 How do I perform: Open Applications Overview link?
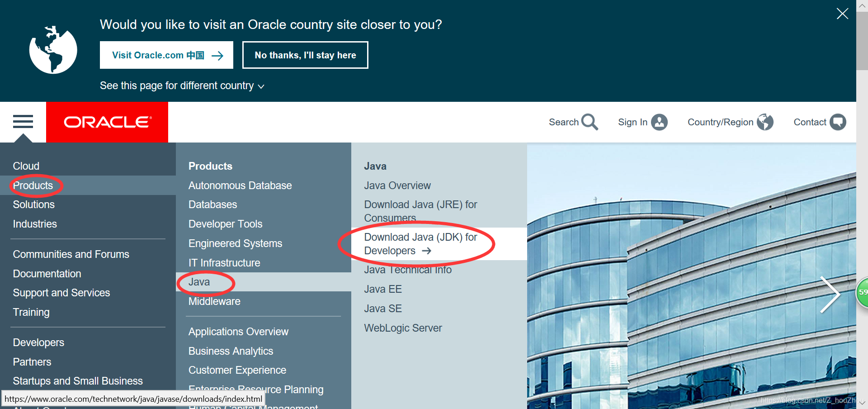[x=238, y=332]
